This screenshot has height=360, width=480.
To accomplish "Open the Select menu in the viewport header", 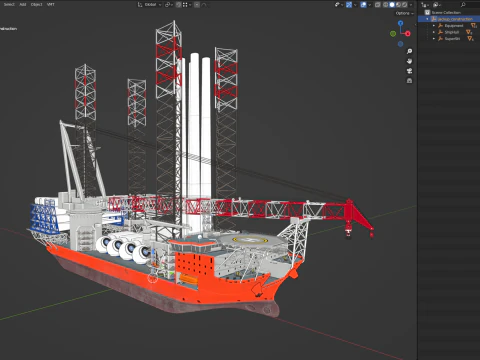I will [x=9, y=4].
